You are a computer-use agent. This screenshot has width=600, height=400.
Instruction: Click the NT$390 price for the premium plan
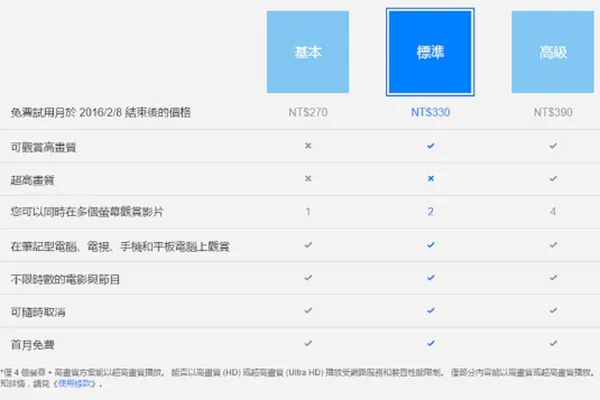click(553, 112)
